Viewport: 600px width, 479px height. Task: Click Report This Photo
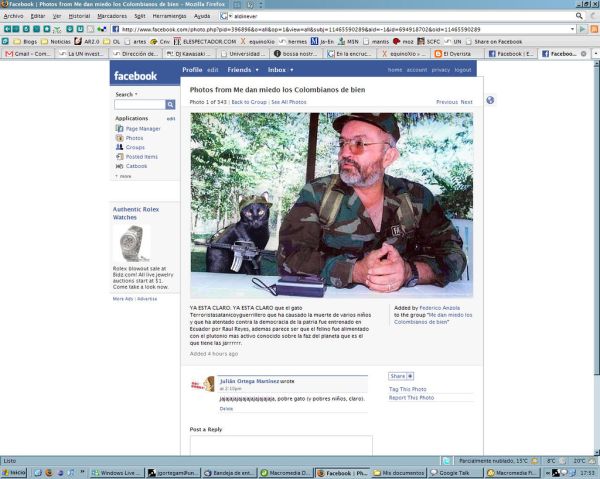pyautogui.click(x=411, y=398)
